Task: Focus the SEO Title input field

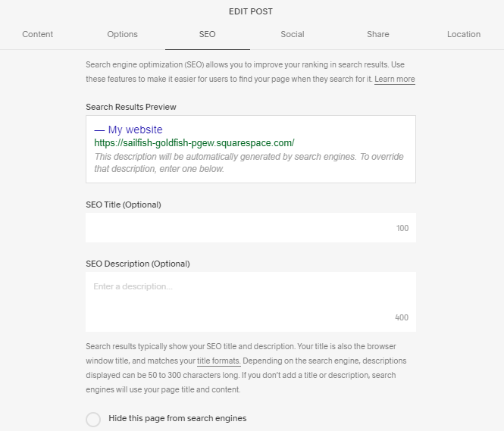Action: tap(239, 228)
